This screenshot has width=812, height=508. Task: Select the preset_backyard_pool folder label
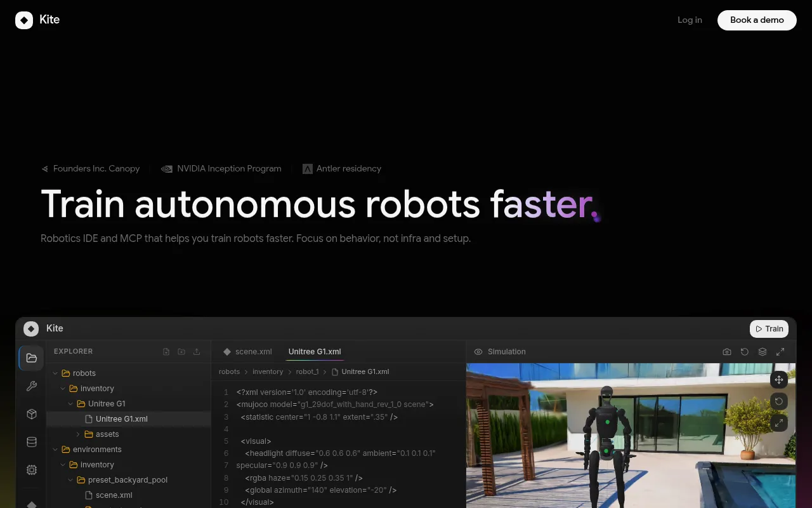[x=128, y=480]
